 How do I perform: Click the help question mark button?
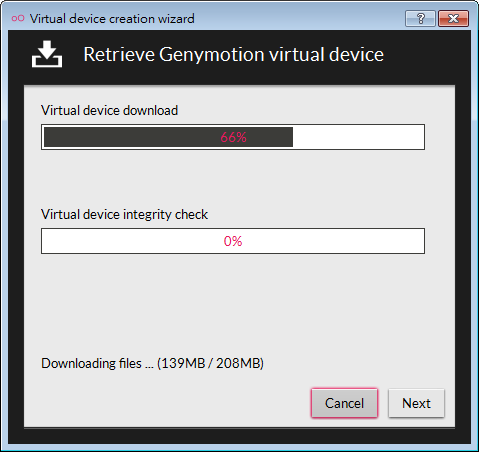pos(420,18)
